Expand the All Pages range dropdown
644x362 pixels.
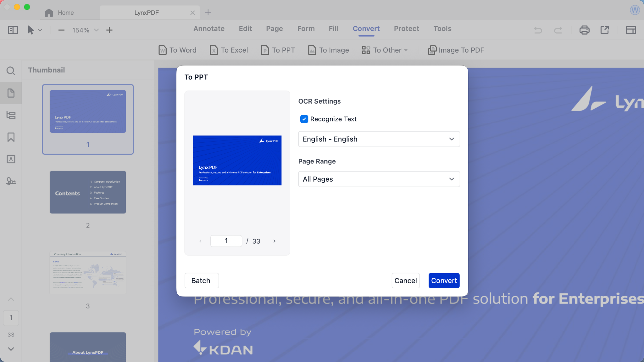(x=379, y=179)
